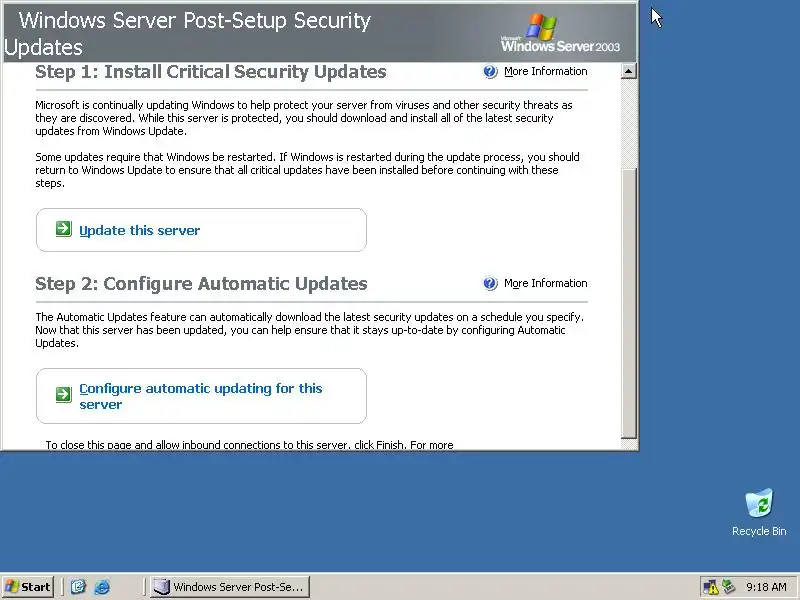
Task: Open Configure automatic updating for this server link
Action: click(201, 396)
